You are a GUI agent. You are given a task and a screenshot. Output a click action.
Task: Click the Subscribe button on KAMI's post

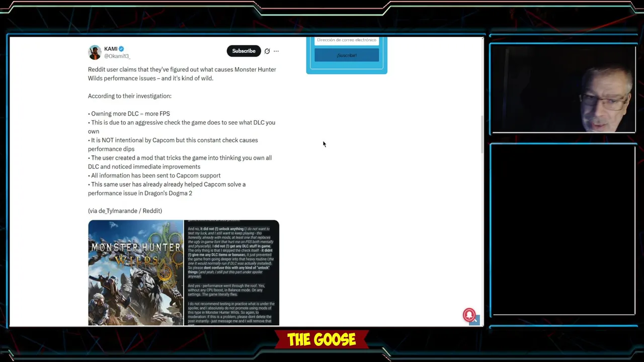pos(244,51)
